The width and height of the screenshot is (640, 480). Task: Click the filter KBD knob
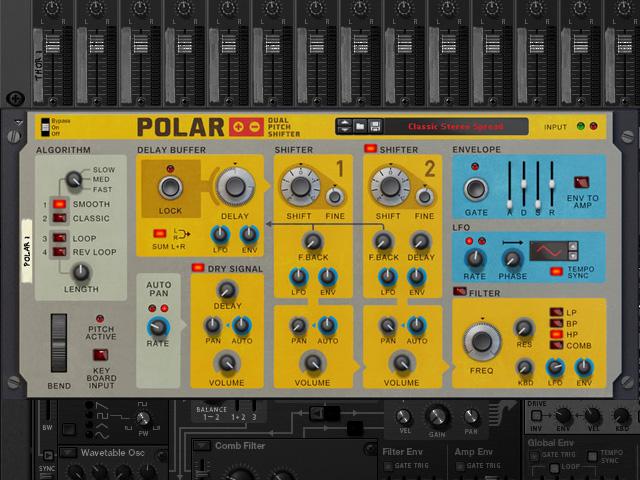524,368
